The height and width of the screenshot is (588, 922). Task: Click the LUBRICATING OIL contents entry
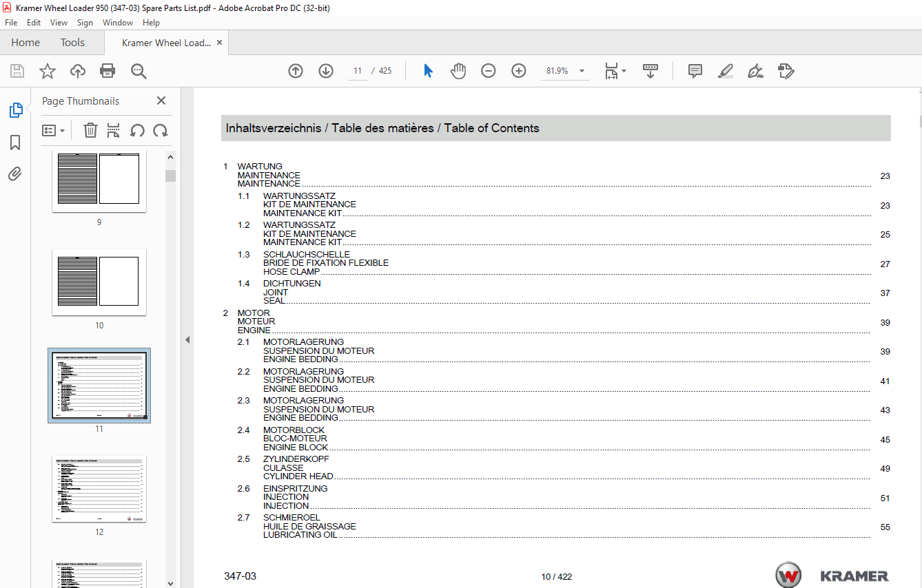[x=300, y=535]
